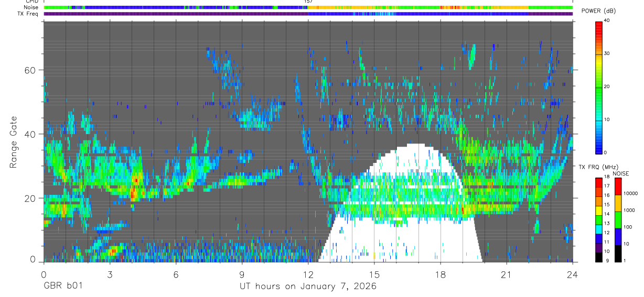Click the 11 label on TX FRQ scale
This screenshot has width=644, height=297.
[x=607, y=242]
